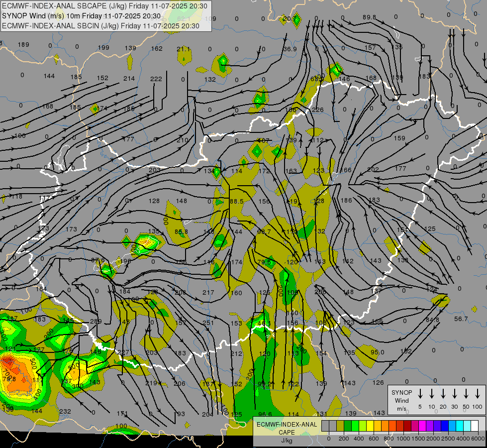Viewport: 487px width, 448px height.
Task: Click the SBCAPE title line at top
Action: (x=104, y=6)
